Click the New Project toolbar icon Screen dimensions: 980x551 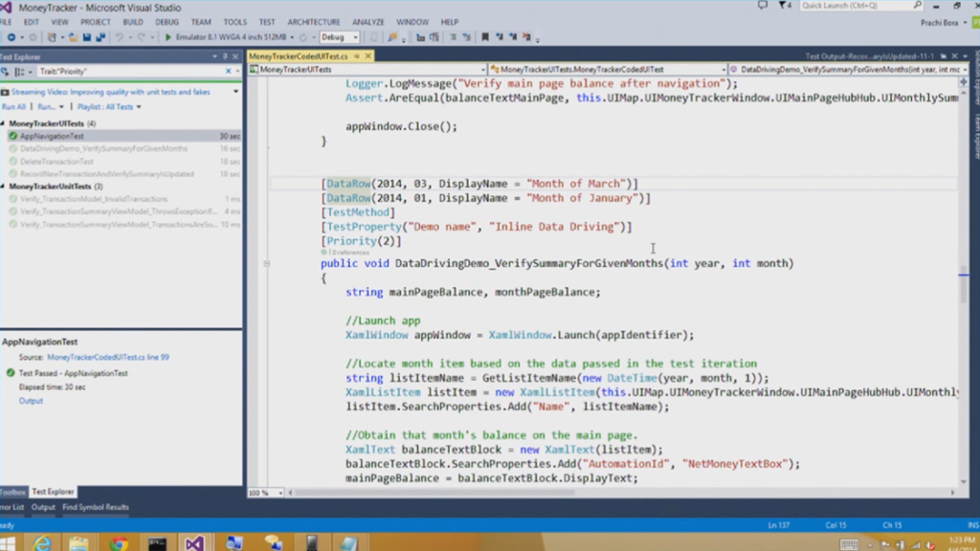click(x=53, y=37)
